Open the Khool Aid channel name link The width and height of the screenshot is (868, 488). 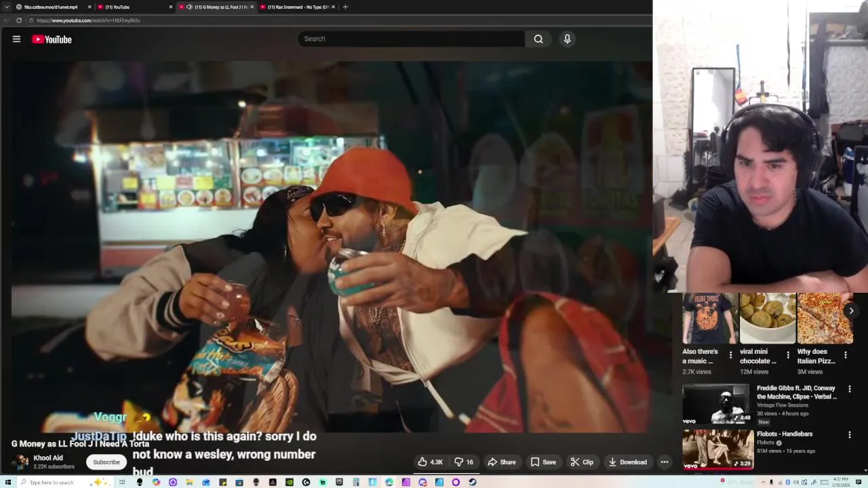click(48, 458)
